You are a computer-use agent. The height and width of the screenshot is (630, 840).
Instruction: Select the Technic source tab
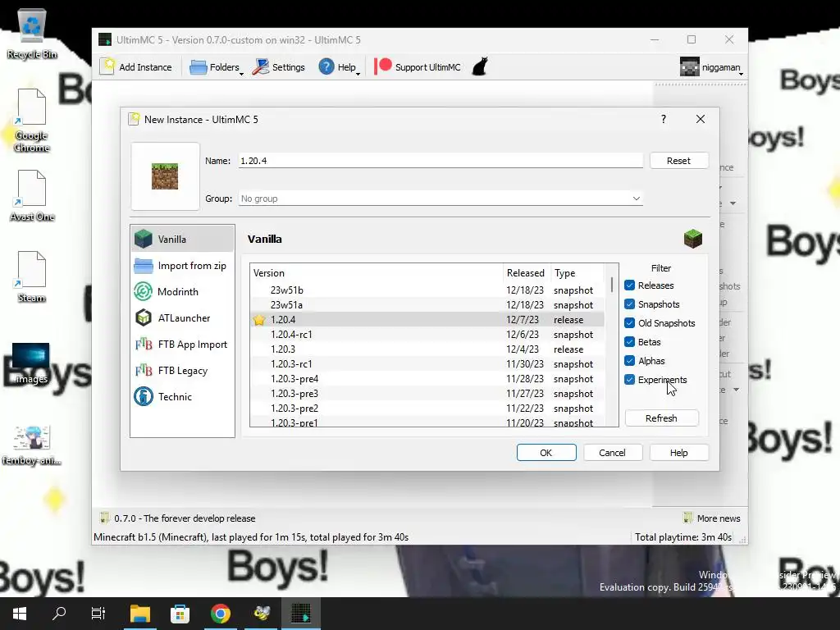182,397
